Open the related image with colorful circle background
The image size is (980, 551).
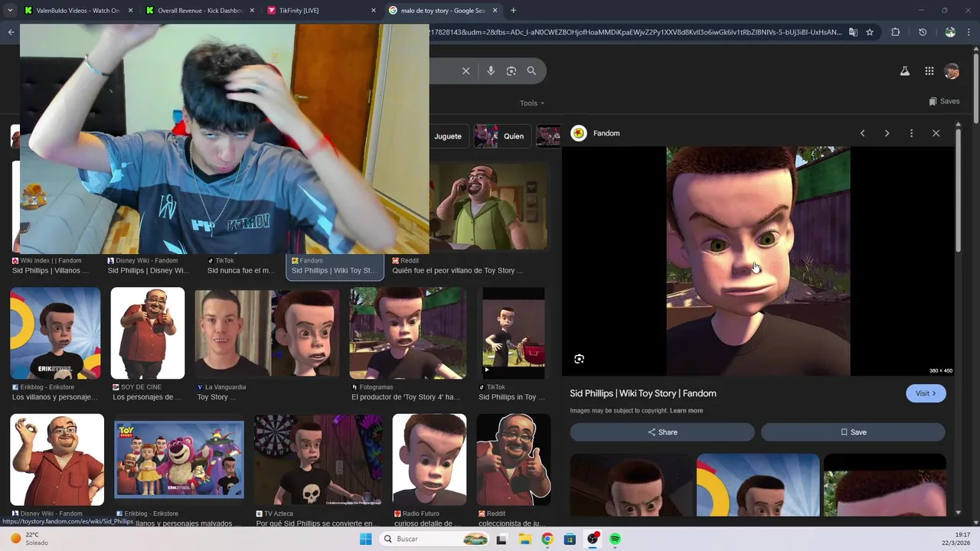(x=758, y=484)
